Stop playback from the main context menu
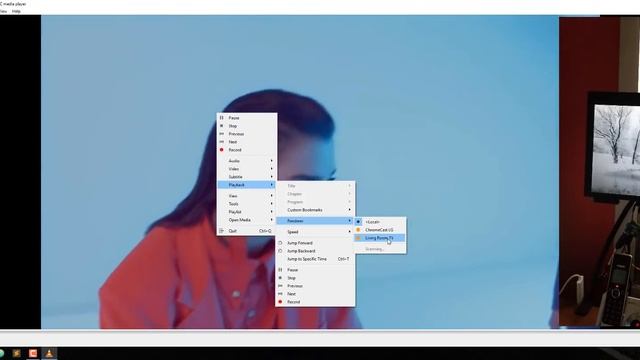 click(x=247, y=126)
